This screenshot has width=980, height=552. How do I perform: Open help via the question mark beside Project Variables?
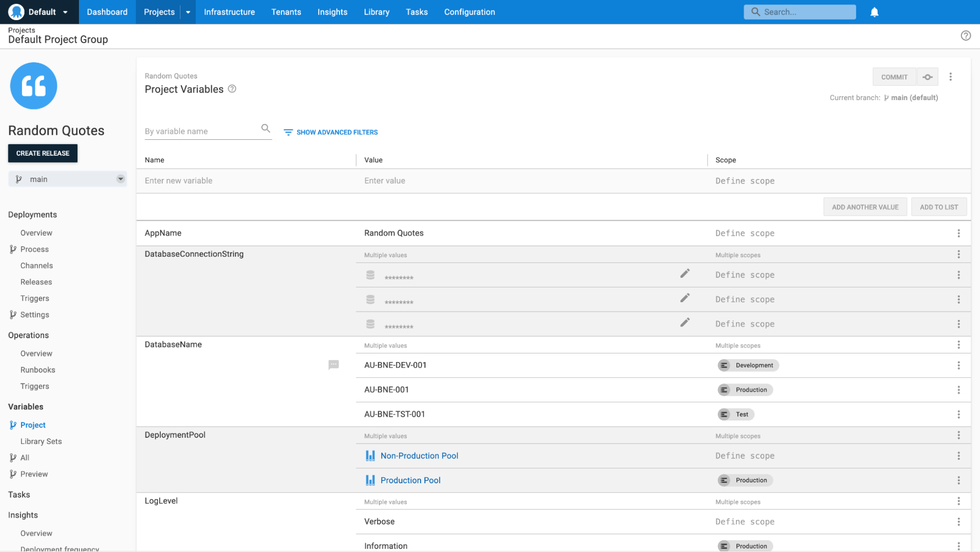232,89
